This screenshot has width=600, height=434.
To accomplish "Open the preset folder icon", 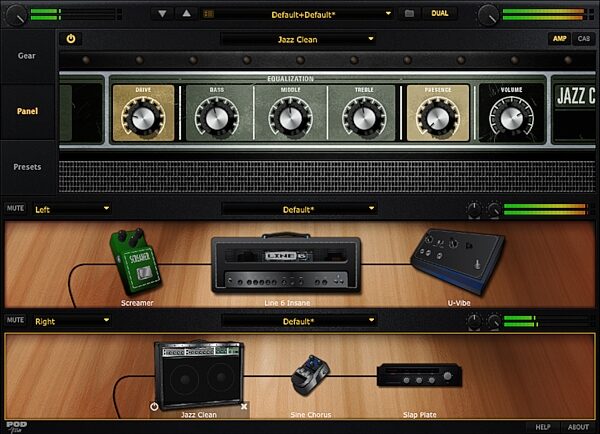I will coord(409,14).
